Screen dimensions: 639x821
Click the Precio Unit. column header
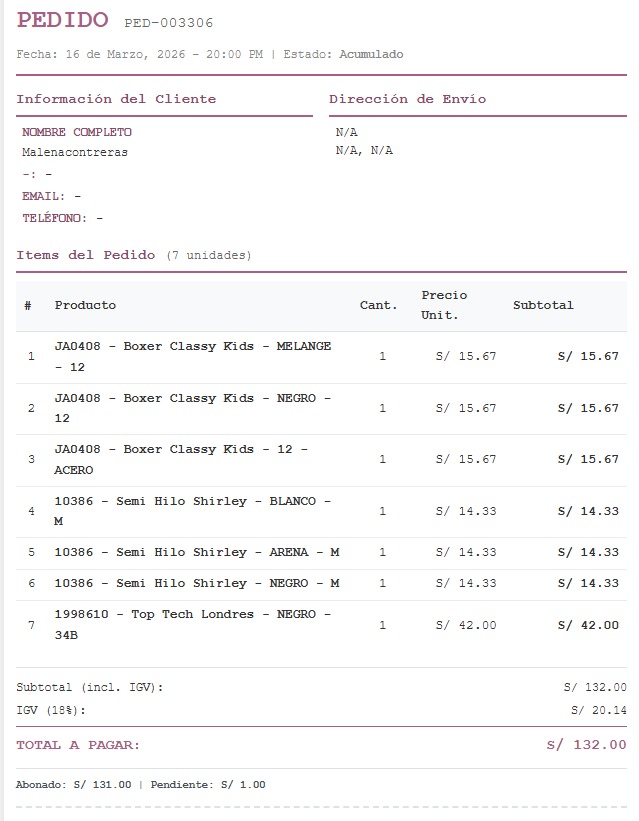444,305
